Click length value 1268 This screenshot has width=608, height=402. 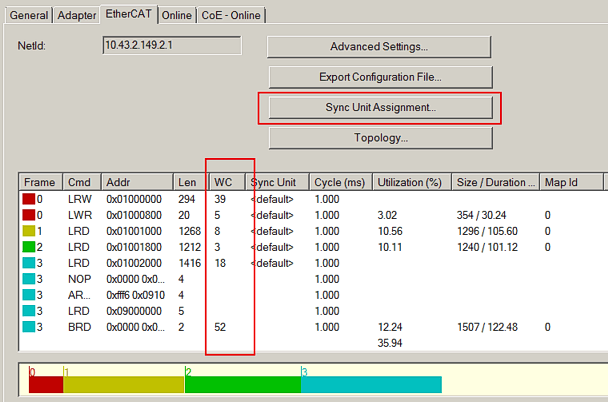(190, 231)
